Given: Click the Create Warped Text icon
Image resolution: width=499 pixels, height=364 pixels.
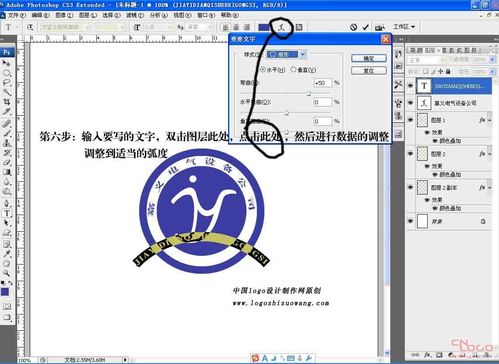Looking at the screenshot, I should tap(282, 27).
